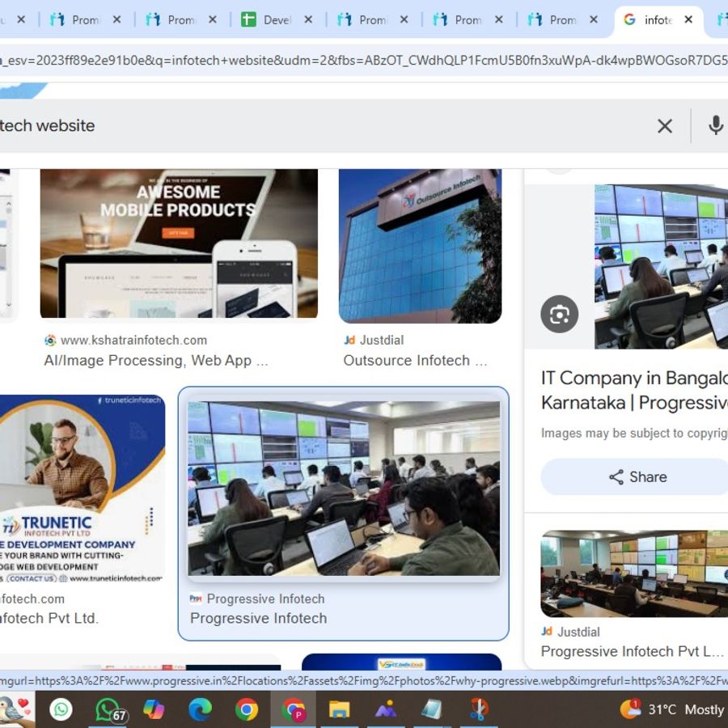The image size is (728, 728).
Task: Close the active infote Google tab
Action: pyautogui.click(x=688, y=19)
